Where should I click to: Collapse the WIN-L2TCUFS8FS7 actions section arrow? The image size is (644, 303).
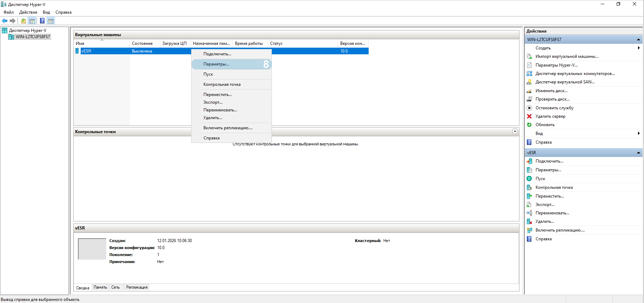[638, 40]
